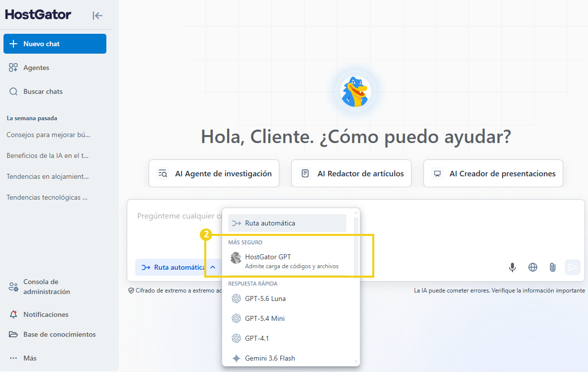Viewport: 588px width, 372px height.
Task: Click the OpenAI icon beside GPT-5.4 Mini
Action: [236, 318]
